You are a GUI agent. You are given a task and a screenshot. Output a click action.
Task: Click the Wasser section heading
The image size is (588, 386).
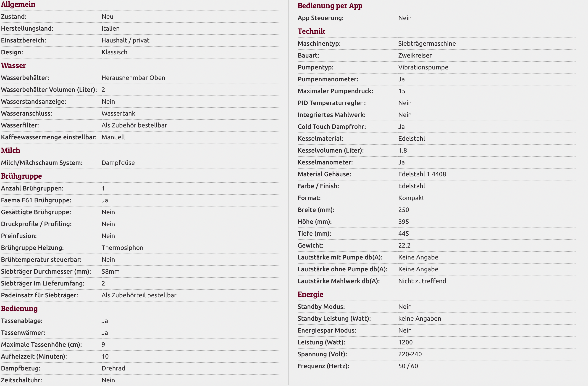click(x=13, y=66)
